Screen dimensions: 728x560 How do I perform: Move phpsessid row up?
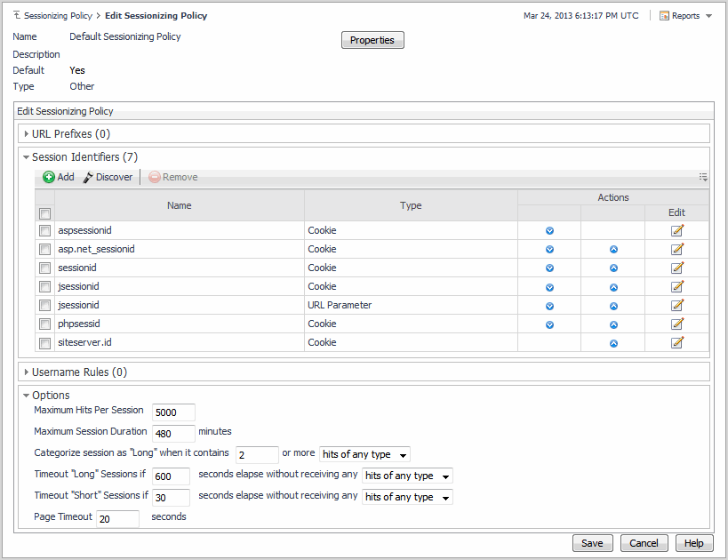tap(614, 324)
